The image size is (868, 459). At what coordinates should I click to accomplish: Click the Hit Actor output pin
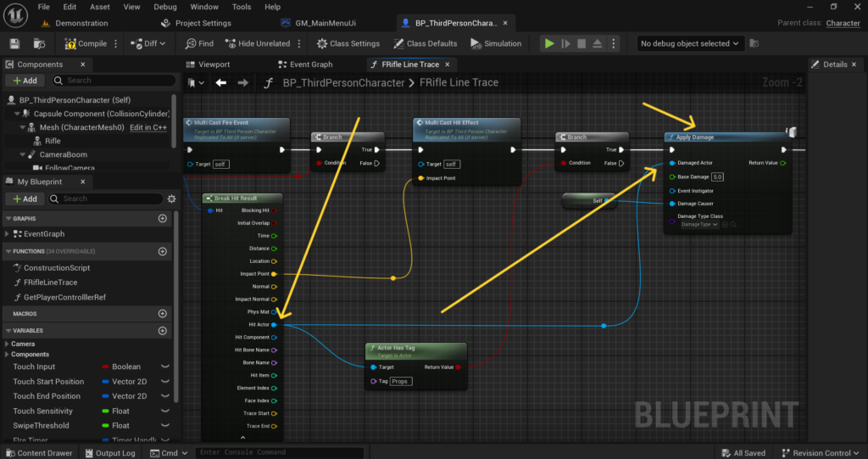274,325
